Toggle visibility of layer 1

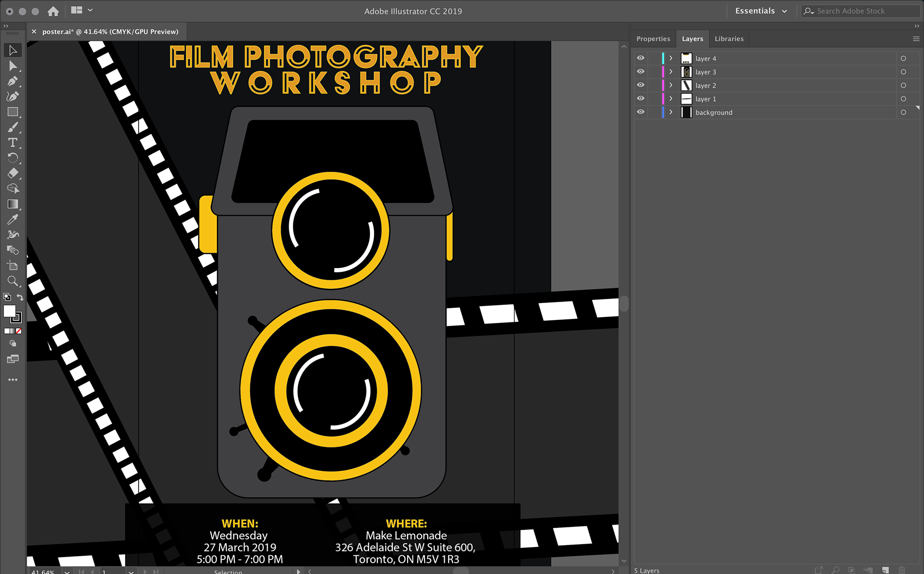pyautogui.click(x=641, y=99)
